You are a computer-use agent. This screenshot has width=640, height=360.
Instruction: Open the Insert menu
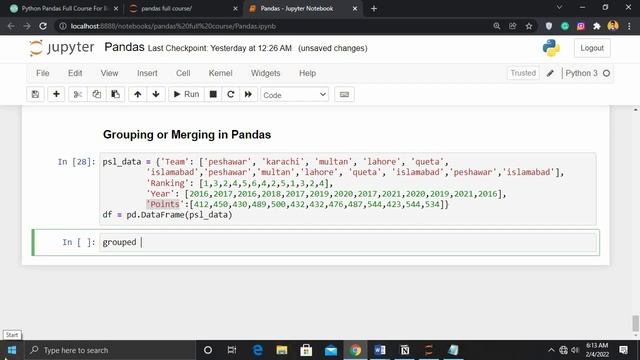[x=147, y=73]
